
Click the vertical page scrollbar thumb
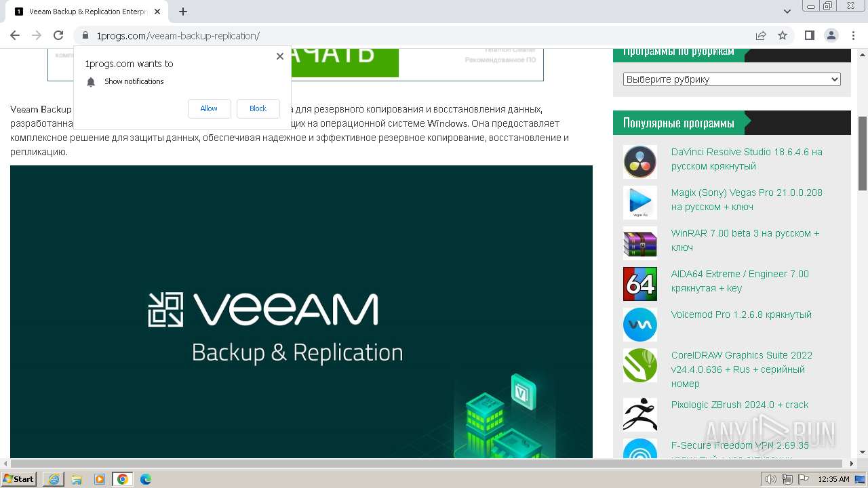pyautogui.click(x=863, y=153)
